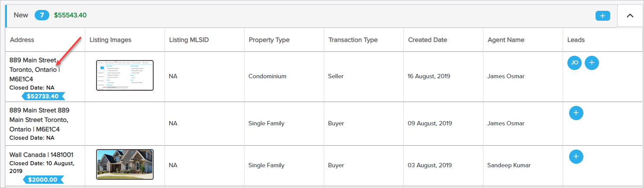
Task: Open the second 889 Main Street listing
Action: 39,120
